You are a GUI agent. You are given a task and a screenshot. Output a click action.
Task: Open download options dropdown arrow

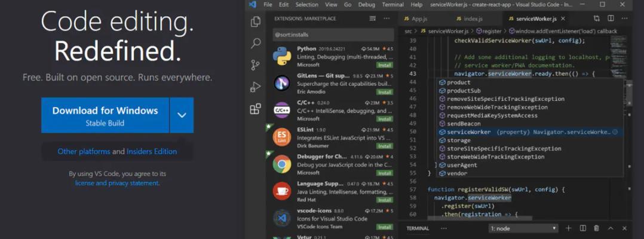pyautogui.click(x=182, y=115)
